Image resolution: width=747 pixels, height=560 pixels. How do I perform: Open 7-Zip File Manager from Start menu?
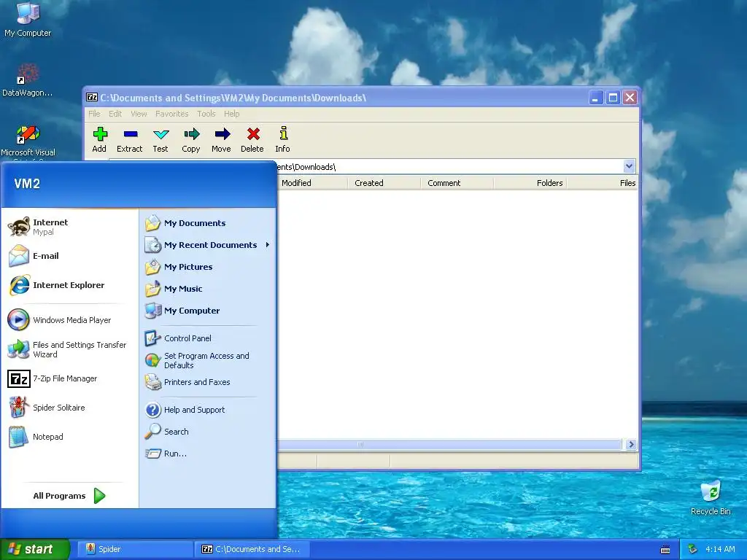tap(53, 378)
